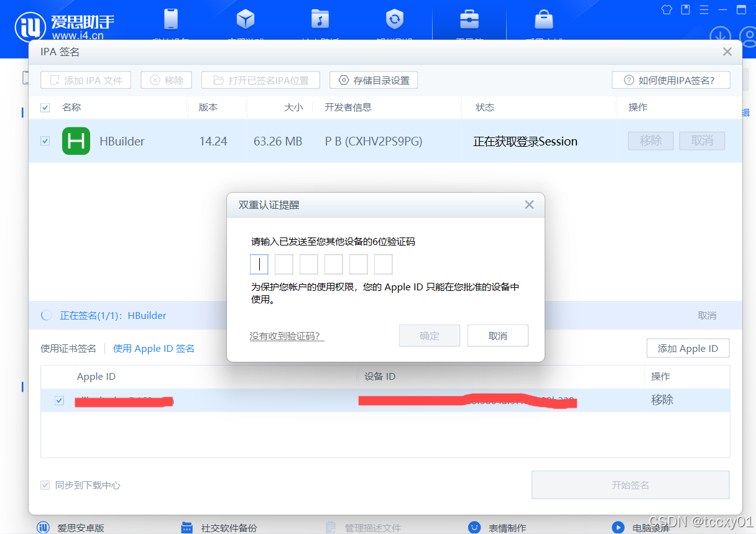Click the 状态 column header
Image resolution: width=756 pixels, height=534 pixels.
coord(485,108)
